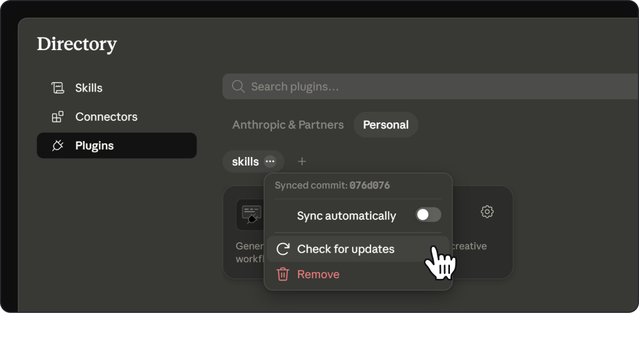Switch to Anthropic & Partners tab
639x364 pixels.
point(288,125)
